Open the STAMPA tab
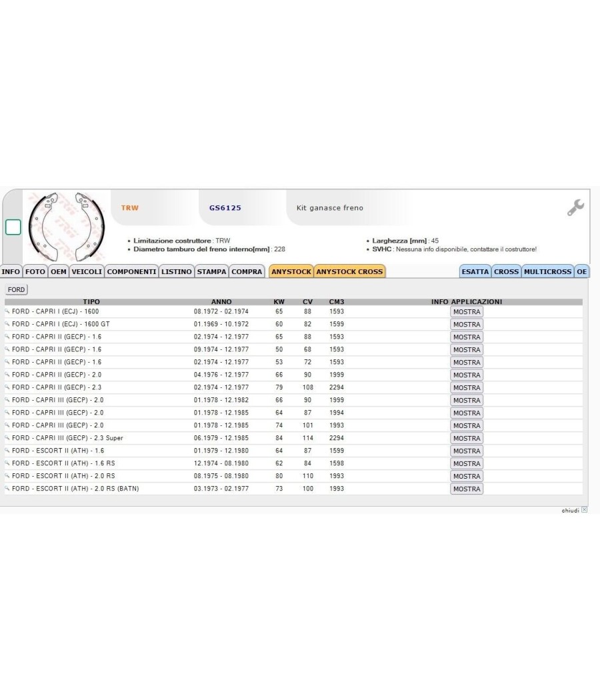The height and width of the screenshot is (700, 600). [x=211, y=271]
